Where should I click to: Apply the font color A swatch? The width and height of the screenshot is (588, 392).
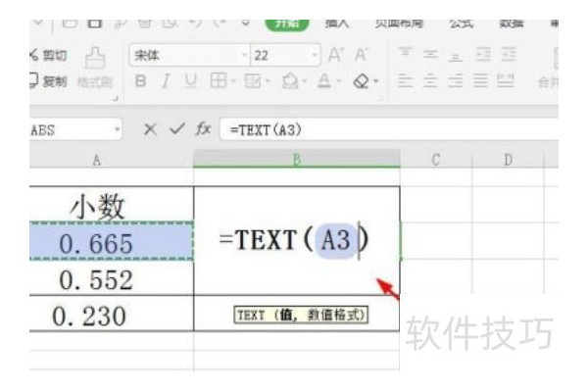click(324, 80)
